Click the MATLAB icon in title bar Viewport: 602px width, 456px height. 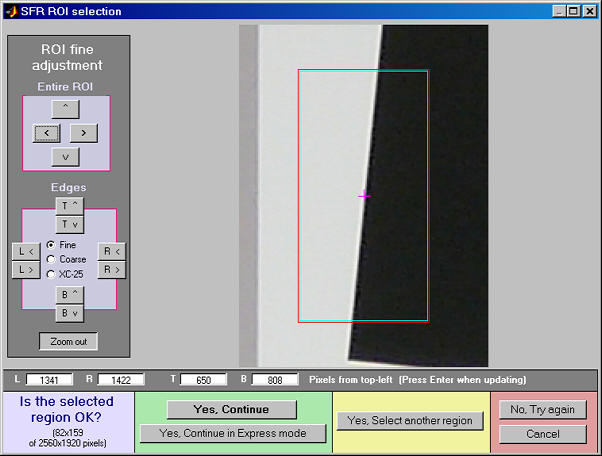click(11, 12)
